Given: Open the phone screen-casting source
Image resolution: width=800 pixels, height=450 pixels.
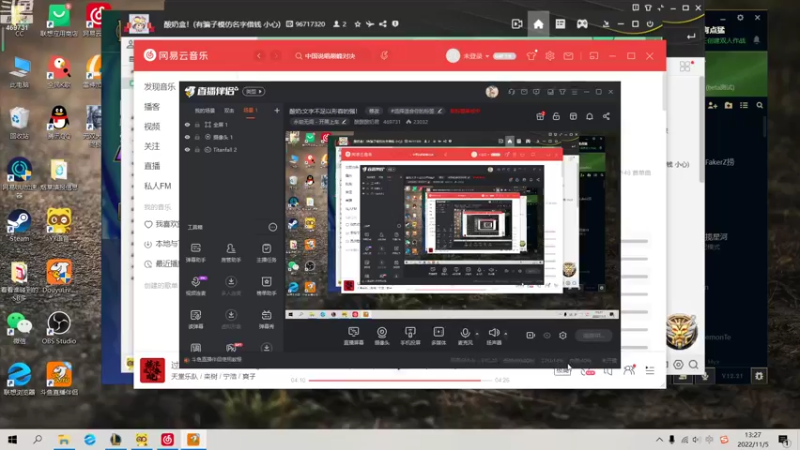Looking at the screenshot, I should coord(410,336).
